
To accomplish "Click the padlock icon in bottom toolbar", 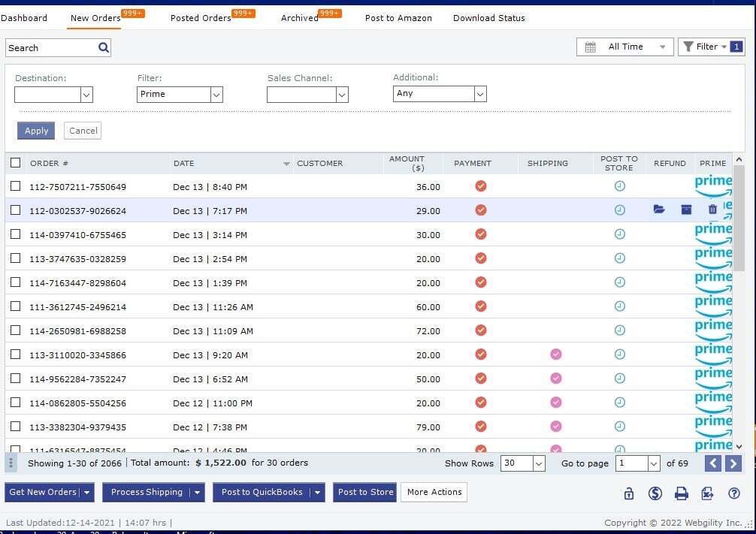I will point(629,493).
